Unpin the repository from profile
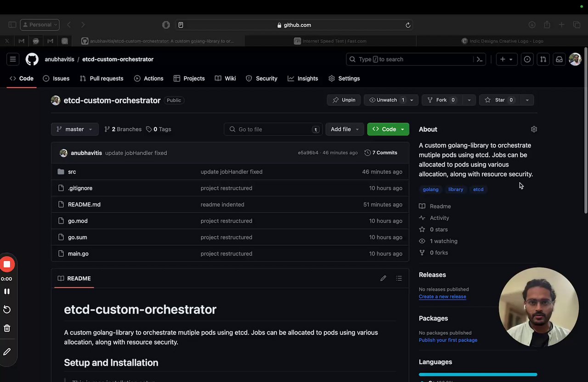Image resolution: width=588 pixels, height=382 pixels. [344, 100]
